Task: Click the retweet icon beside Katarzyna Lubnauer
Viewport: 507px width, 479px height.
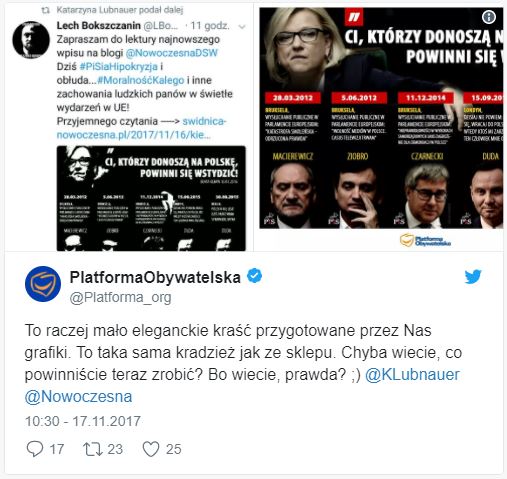Action: click(x=45, y=10)
